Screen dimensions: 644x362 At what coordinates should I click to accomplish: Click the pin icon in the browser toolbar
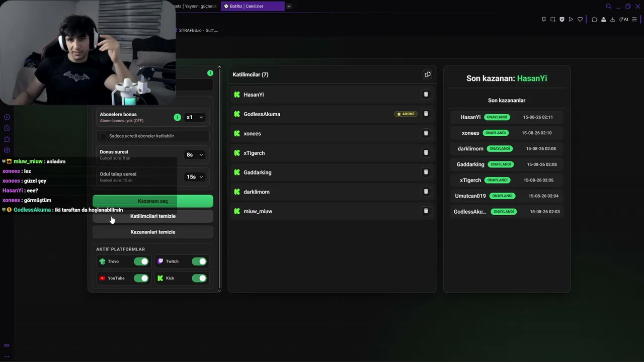click(544, 20)
